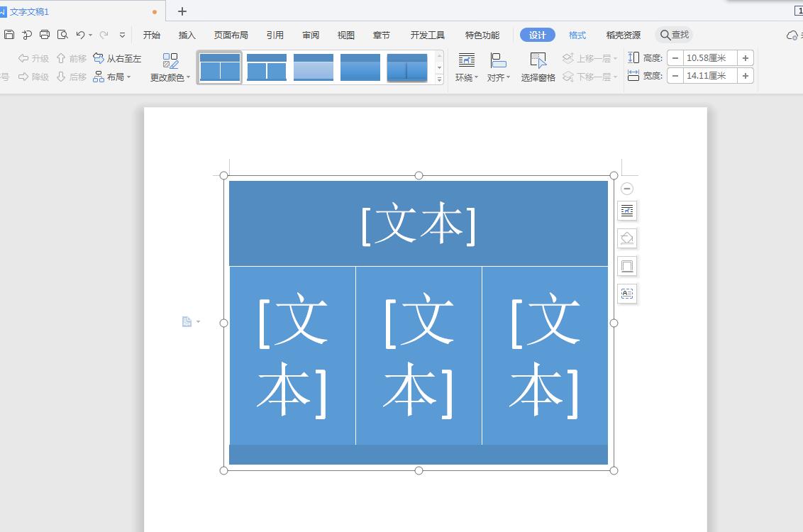Open the 布局 layout dropdown

click(114, 77)
